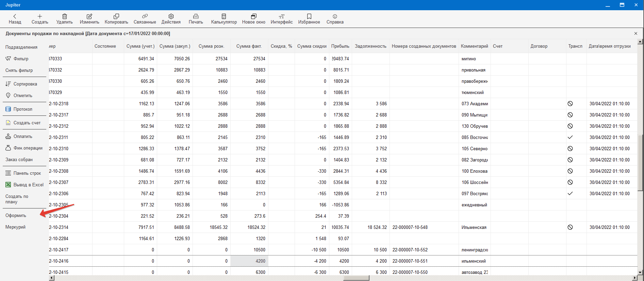This screenshot has width=644, height=281.
Task: Open a new window with Новое окно
Action: coord(254,19)
